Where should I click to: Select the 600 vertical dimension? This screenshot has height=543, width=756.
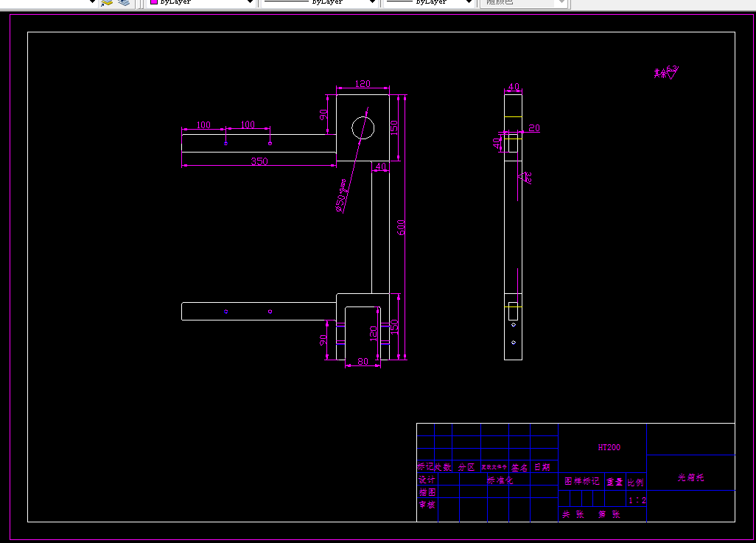click(x=401, y=228)
